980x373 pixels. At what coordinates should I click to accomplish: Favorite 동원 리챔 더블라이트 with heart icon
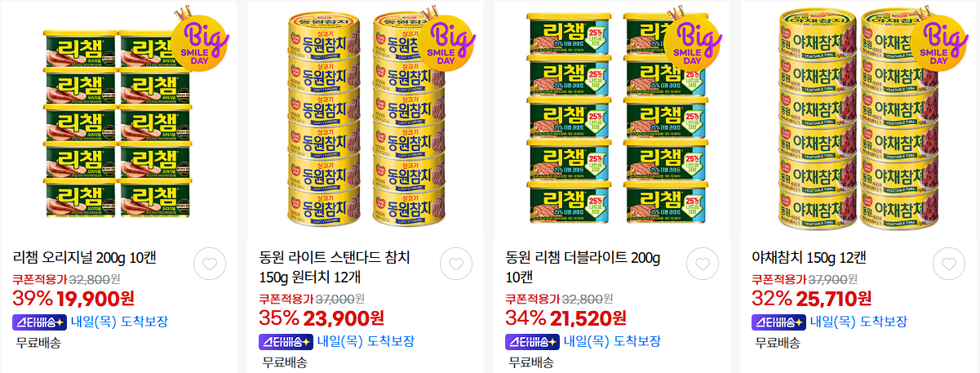[x=703, y=264]
